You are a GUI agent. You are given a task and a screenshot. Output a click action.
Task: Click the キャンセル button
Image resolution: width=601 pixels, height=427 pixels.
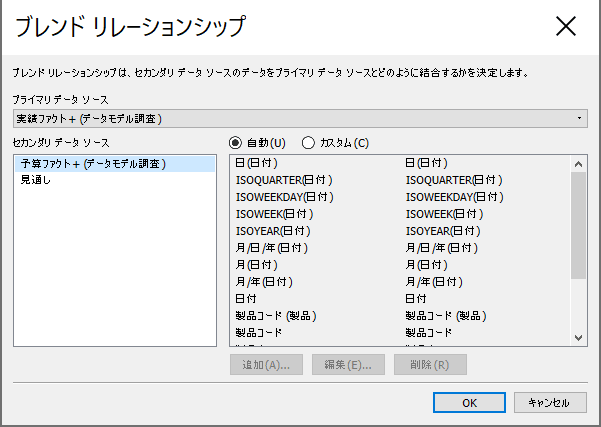pos(550,402)
